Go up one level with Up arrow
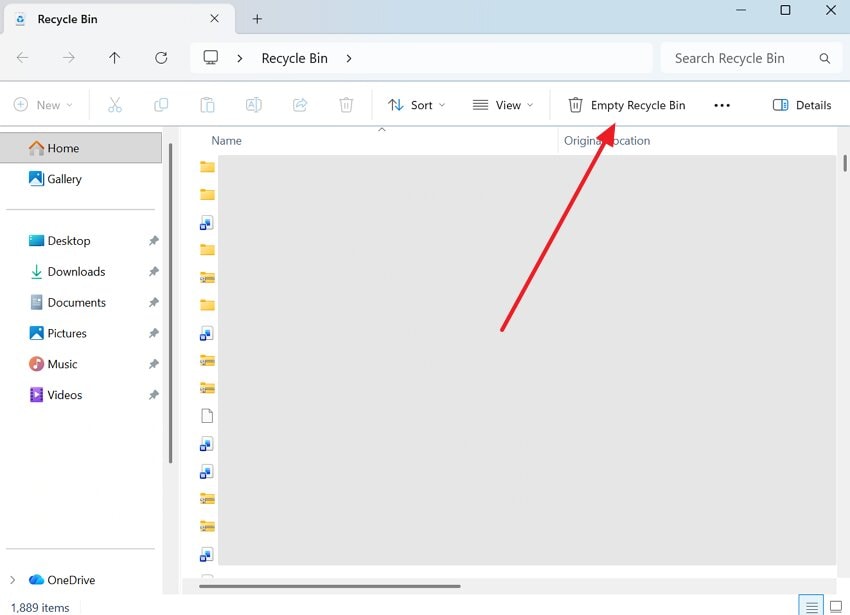The height and width of the screenshot is (615, 850). tap(114, 57)
